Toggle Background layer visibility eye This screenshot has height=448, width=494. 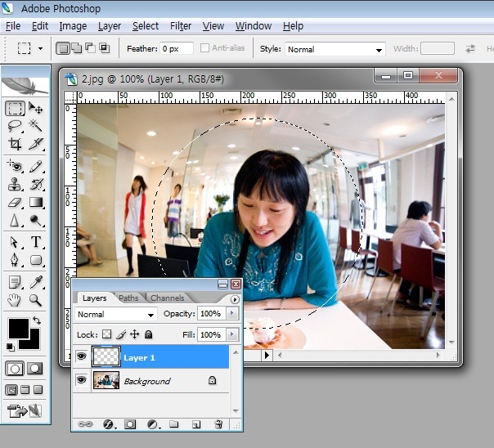[81, 381]
